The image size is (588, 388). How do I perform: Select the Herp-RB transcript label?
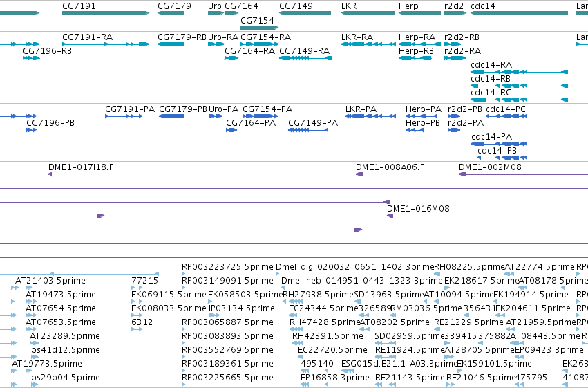tap(416, 51)
